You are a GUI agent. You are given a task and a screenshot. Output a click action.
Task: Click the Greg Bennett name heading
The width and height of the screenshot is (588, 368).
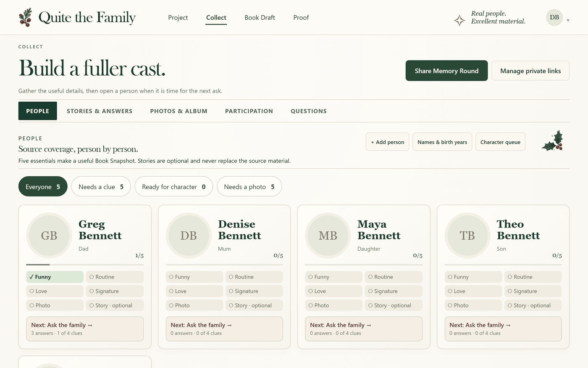pos(100,230)
